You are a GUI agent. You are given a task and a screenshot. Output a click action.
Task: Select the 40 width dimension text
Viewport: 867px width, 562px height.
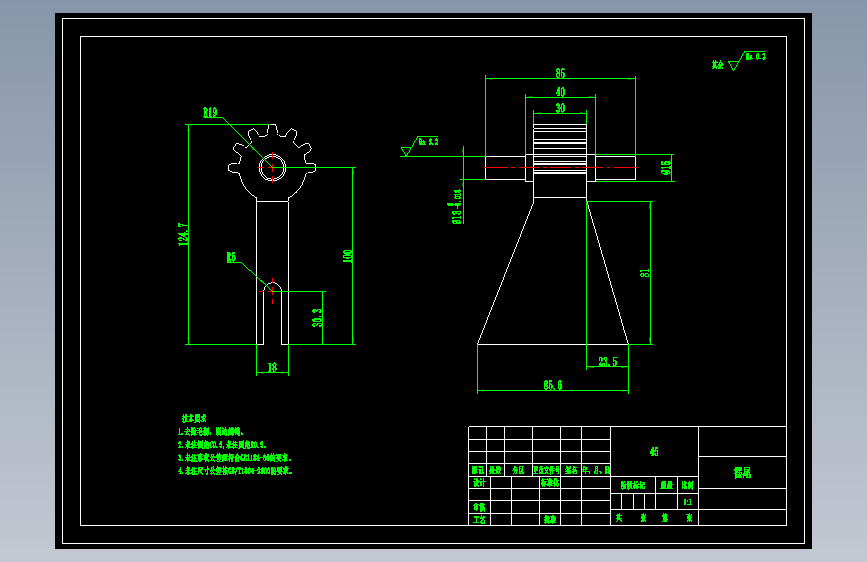(560, 92)
